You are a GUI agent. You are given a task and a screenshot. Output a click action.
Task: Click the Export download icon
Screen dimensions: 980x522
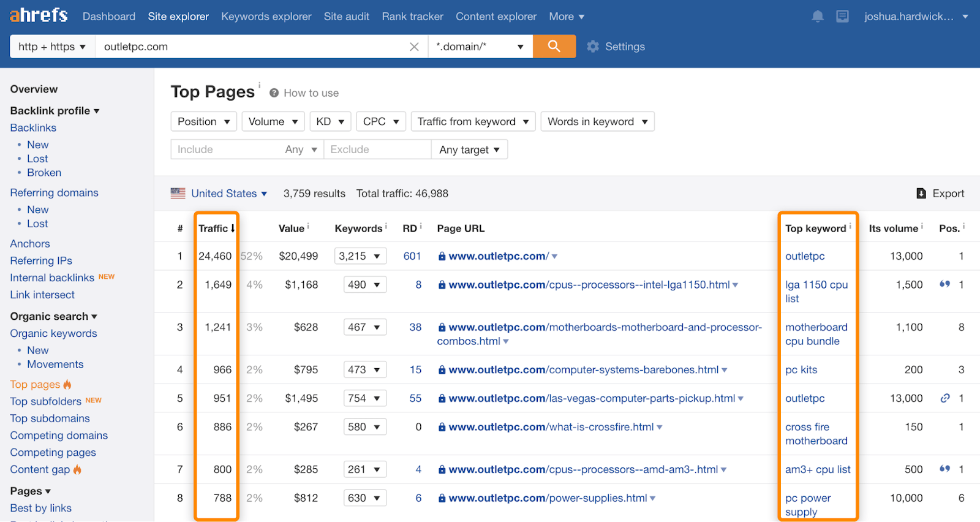tap(921, 194)
